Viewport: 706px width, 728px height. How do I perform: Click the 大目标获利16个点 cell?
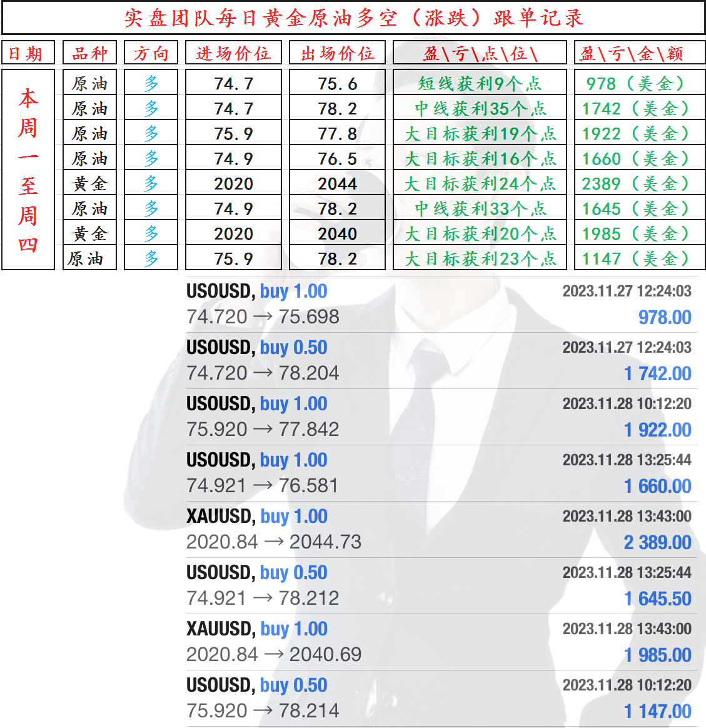tap(480, 158)
